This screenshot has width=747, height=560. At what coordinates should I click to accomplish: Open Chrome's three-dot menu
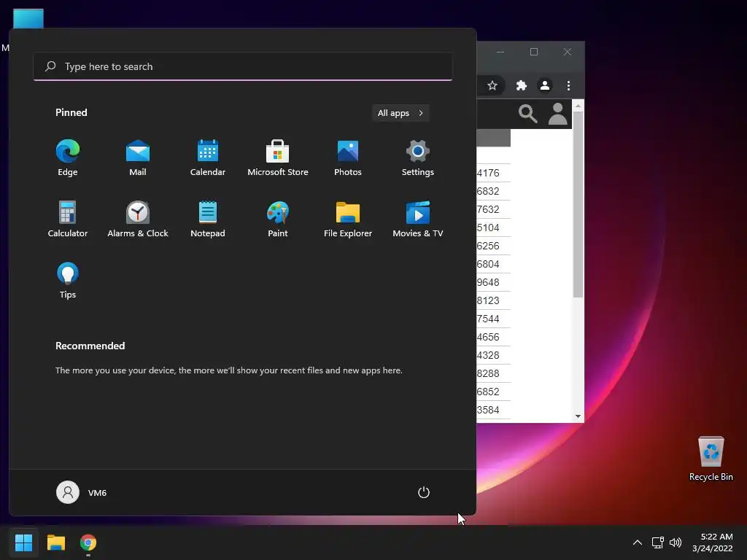[x=568, y=86]
